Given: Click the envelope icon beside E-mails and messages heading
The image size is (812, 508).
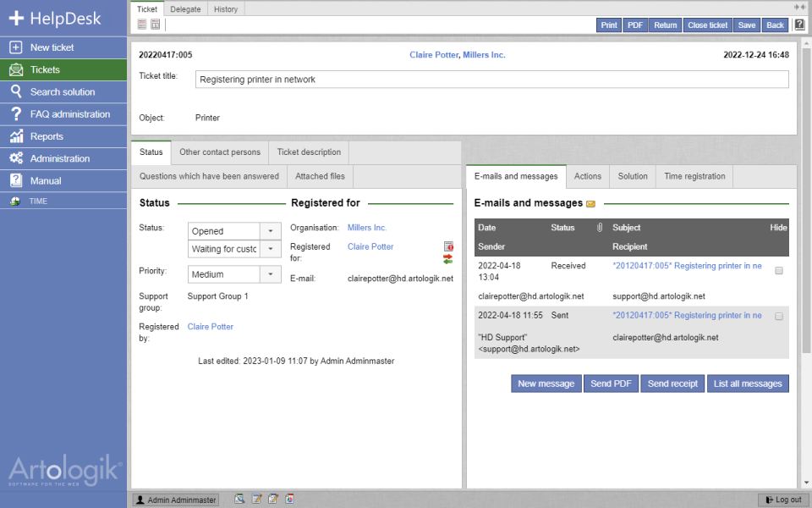Looking at the screenshot, I should tap(589, 203).
